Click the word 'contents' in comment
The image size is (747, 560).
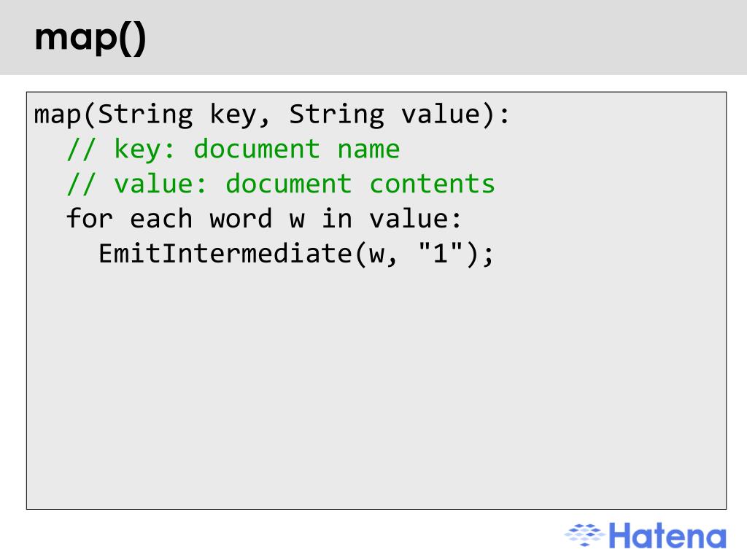432,184
